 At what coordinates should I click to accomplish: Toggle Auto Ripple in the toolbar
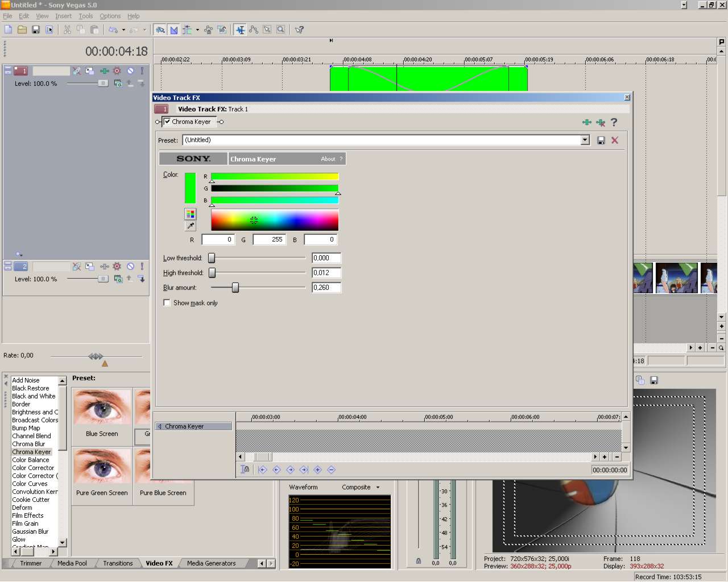click(187, 30)
